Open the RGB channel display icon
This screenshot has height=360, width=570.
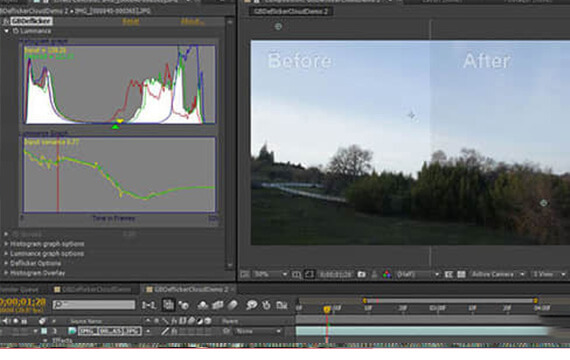coord(387,275)
